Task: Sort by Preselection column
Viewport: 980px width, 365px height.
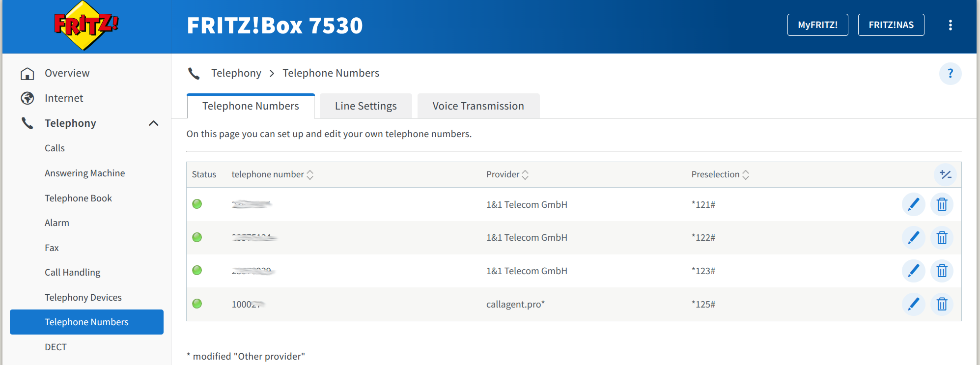Action: pyautogui.click(x=720, y=174)
